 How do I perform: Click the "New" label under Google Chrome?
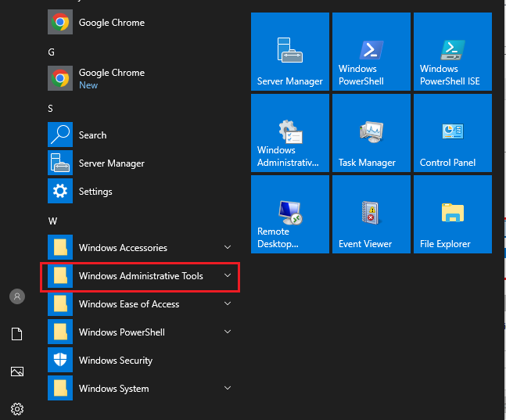[x=88, y=85]
